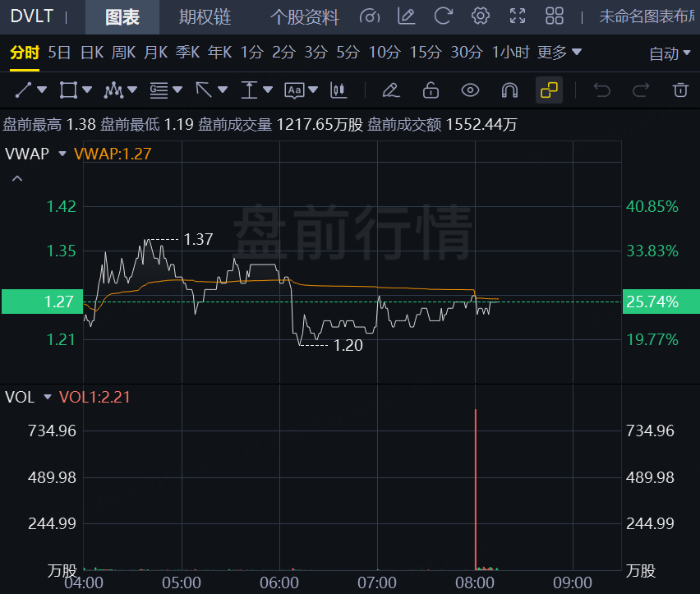Select 5日 timeframe
This screenshot has height=594, width=700.
coord(59,53)
